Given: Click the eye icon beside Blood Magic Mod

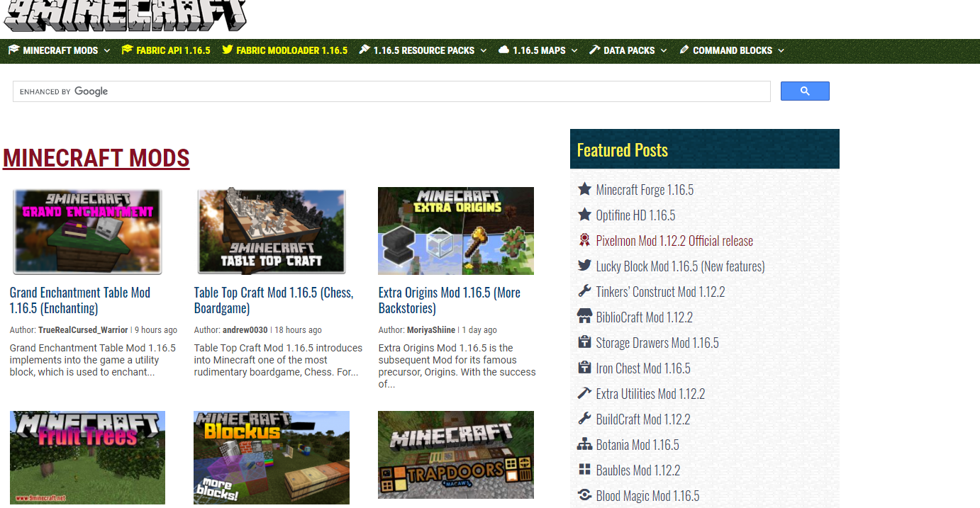Looking at the screenshot, I should [584, 495].
